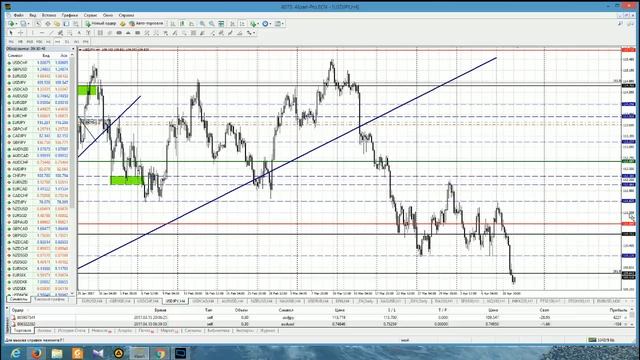Switch to USDCAD,H4 chart tab
This screenshot has height=360, width=640.
pyautogui.click(x=203, y=301)
